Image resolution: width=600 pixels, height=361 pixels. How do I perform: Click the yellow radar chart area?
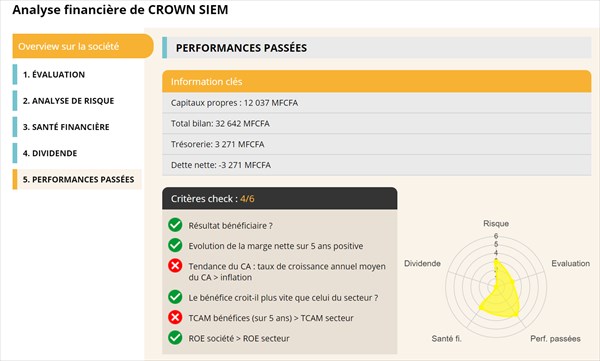click(x=502, y=295)
